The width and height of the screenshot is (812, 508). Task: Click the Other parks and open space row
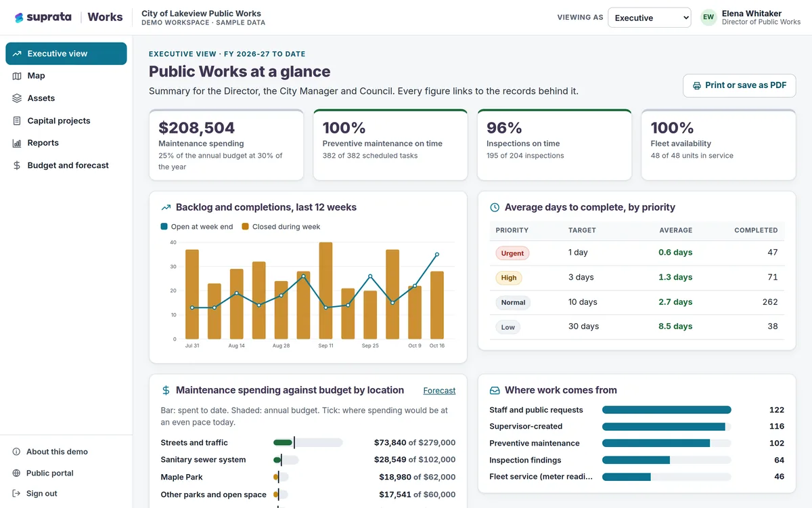pyautogui.click(x=308, y=494)
